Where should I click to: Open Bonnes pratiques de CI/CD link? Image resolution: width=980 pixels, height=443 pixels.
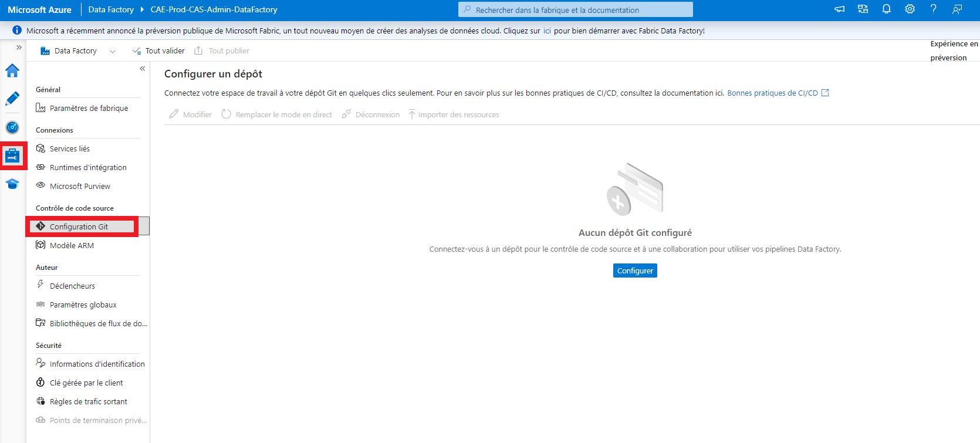point(772,93)
